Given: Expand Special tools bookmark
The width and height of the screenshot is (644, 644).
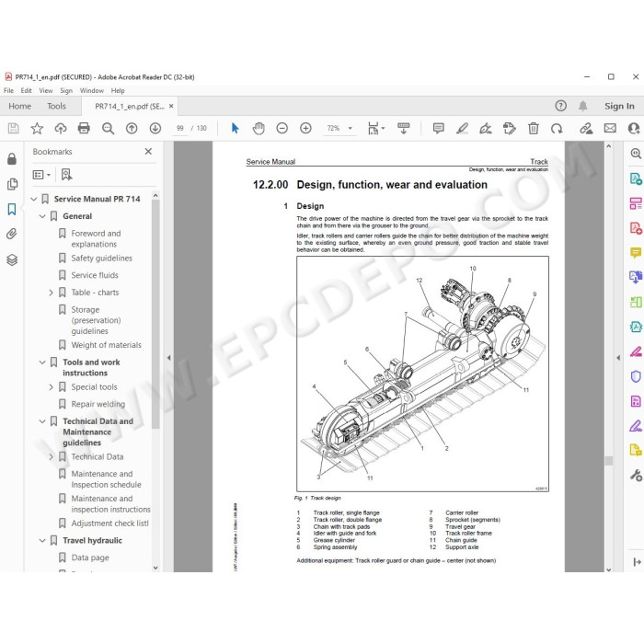Looking at the screenshot, I should pos(51,387).
